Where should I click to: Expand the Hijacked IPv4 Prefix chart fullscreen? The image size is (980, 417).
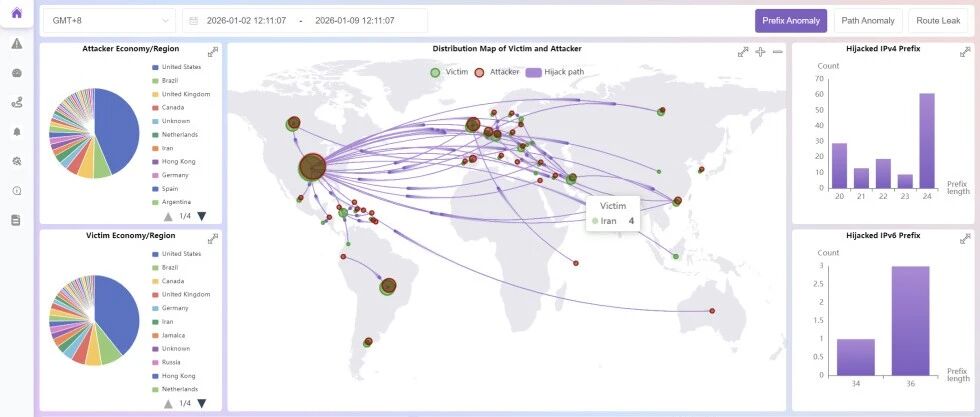(965, 52)
